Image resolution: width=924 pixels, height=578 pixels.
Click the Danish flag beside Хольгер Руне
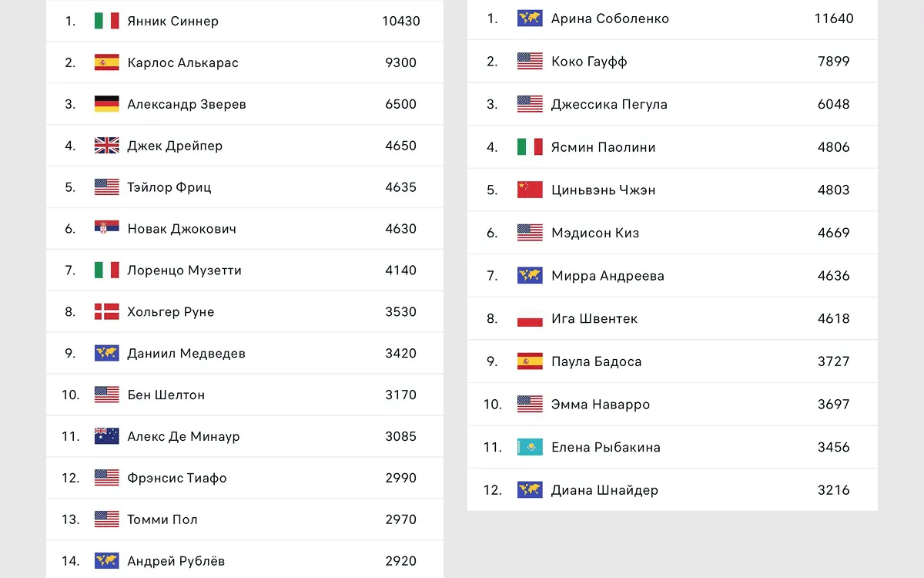pyautogui.click(x=106, y=311)
